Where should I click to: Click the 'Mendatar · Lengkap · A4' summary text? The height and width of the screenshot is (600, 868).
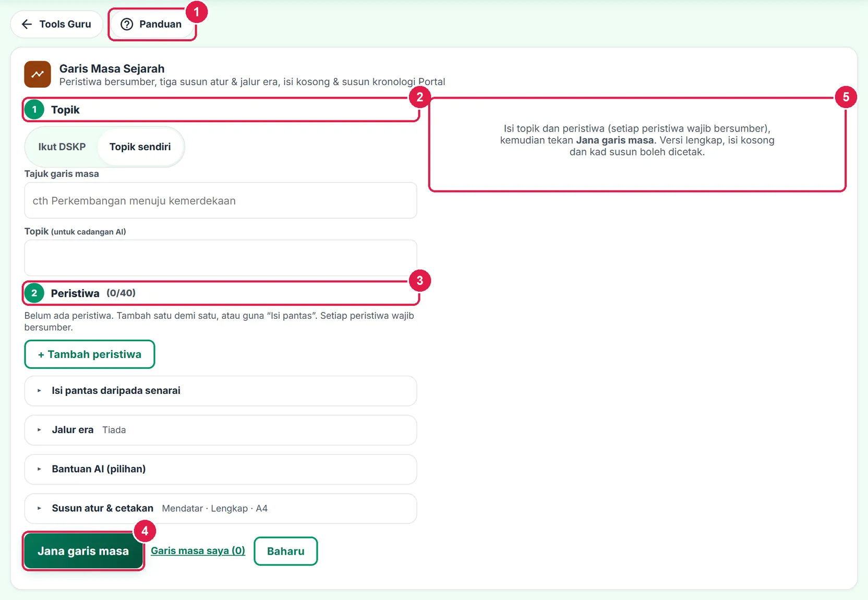tap(215, 508)
